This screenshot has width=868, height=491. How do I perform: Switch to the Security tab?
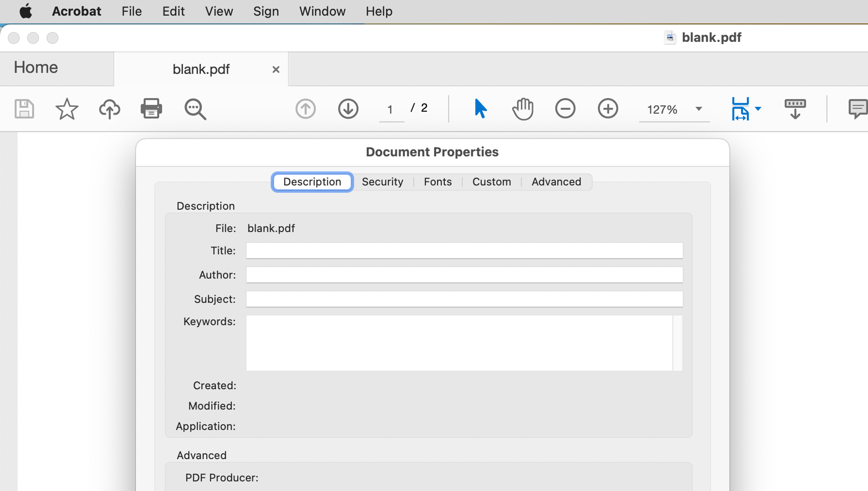click(382, 182)
